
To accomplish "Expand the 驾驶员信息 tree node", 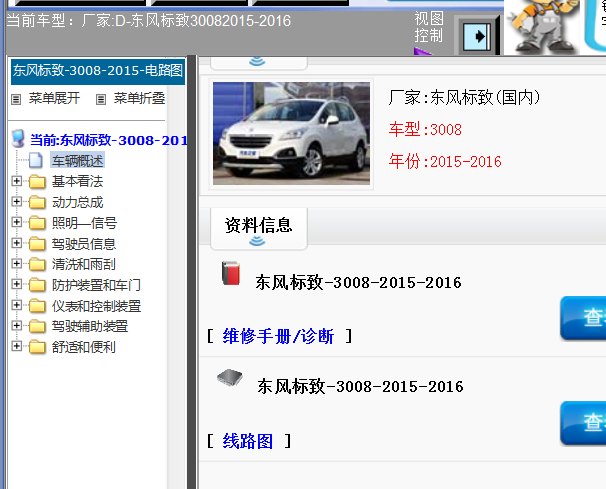I will pyautogui.click(x=16, y=243).
